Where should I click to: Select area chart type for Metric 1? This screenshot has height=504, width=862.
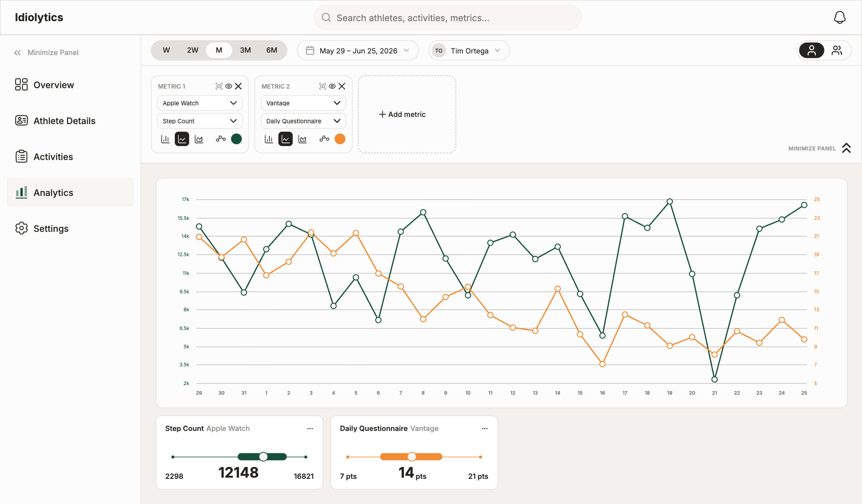(199, 139)
